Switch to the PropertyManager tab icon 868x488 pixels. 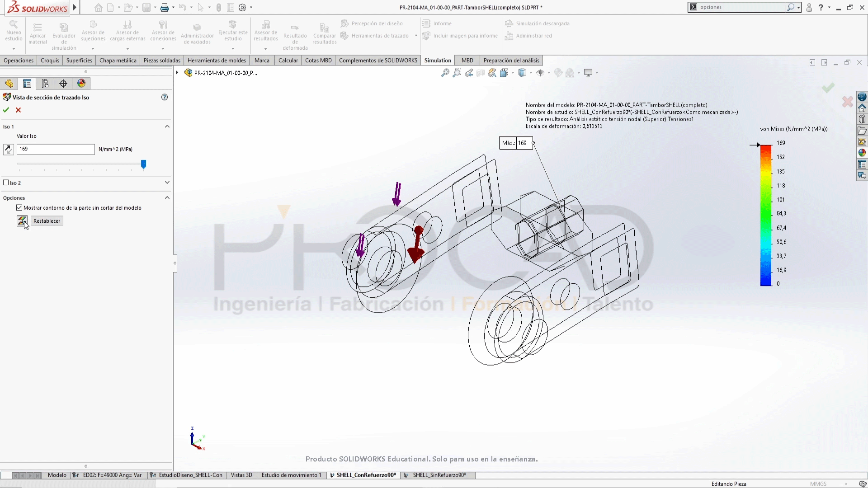click(x=27, y=84)
